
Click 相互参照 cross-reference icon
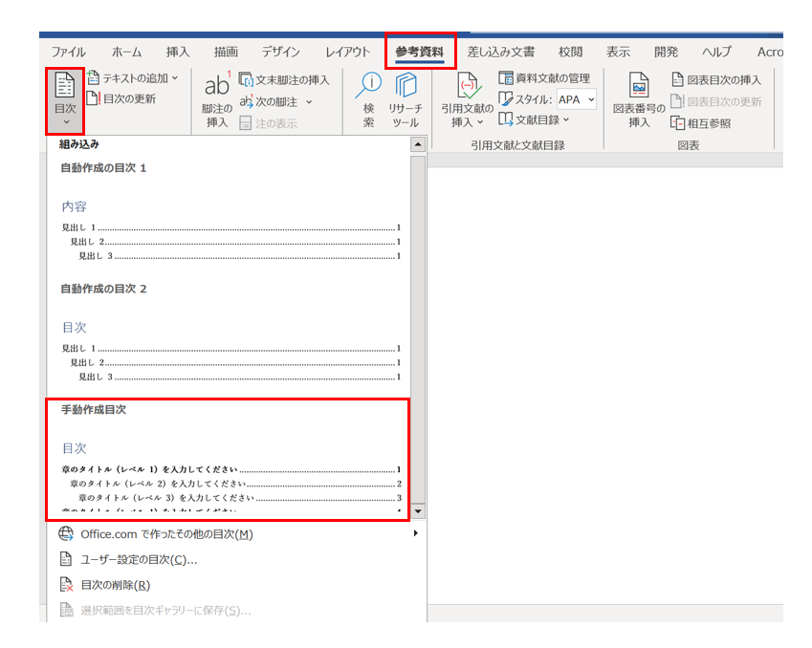tap(678, 123)
